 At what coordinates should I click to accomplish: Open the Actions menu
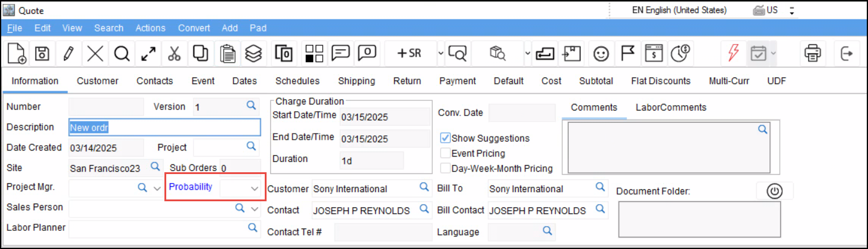151,28
